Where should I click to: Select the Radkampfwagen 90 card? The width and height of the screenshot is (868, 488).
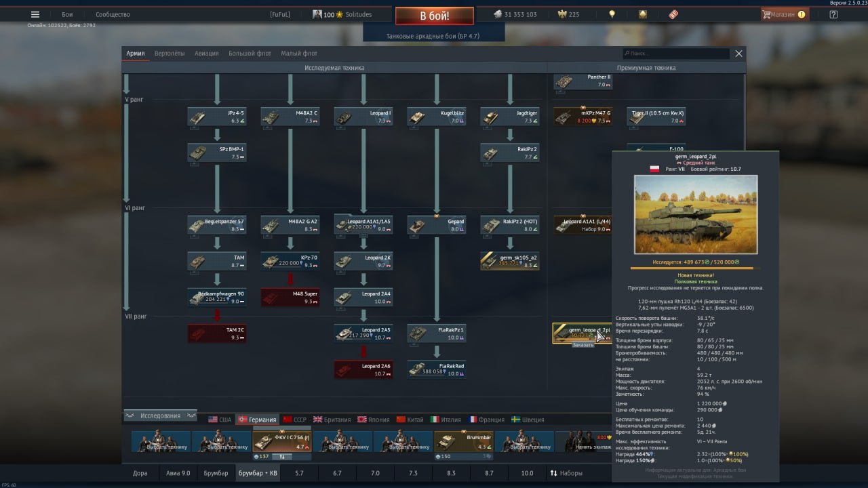(217, 298)
